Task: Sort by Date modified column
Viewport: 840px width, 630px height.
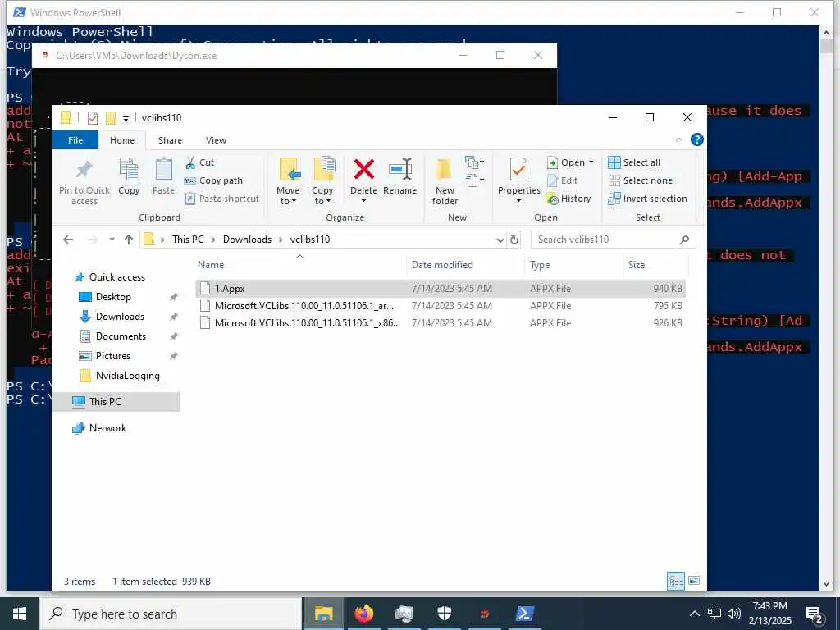Action: [x=465, y=265]
